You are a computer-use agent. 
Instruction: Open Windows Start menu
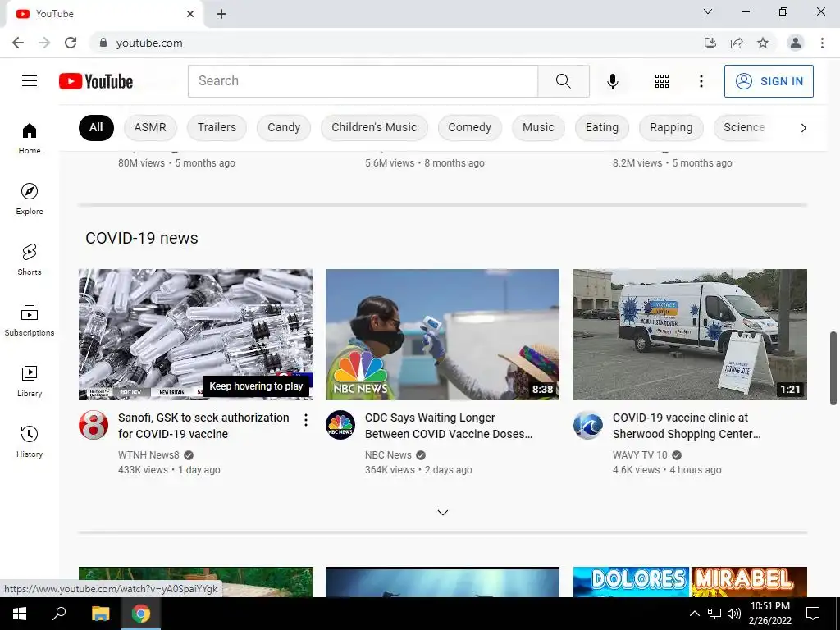(x=20, y=614)
